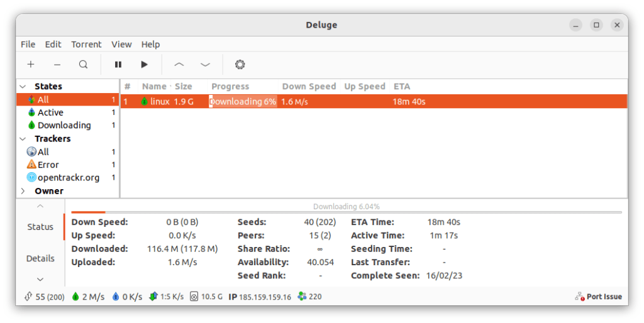Open the File menu

click(x=28, y=45)
